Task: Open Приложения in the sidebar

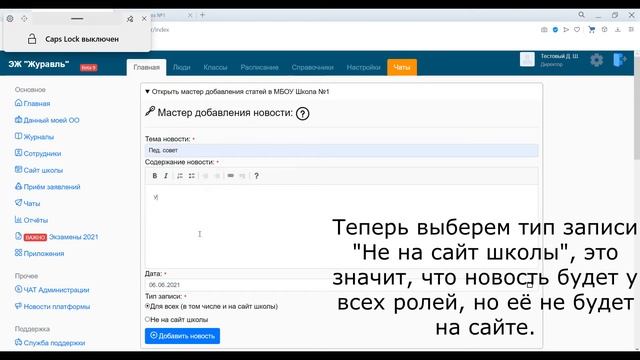Action: tap(39, 253)
